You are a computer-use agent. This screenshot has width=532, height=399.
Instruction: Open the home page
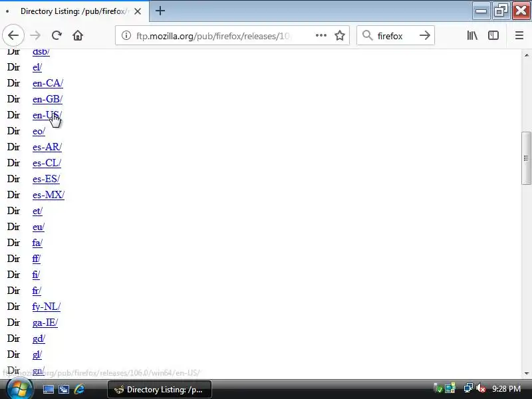point(78,35)
